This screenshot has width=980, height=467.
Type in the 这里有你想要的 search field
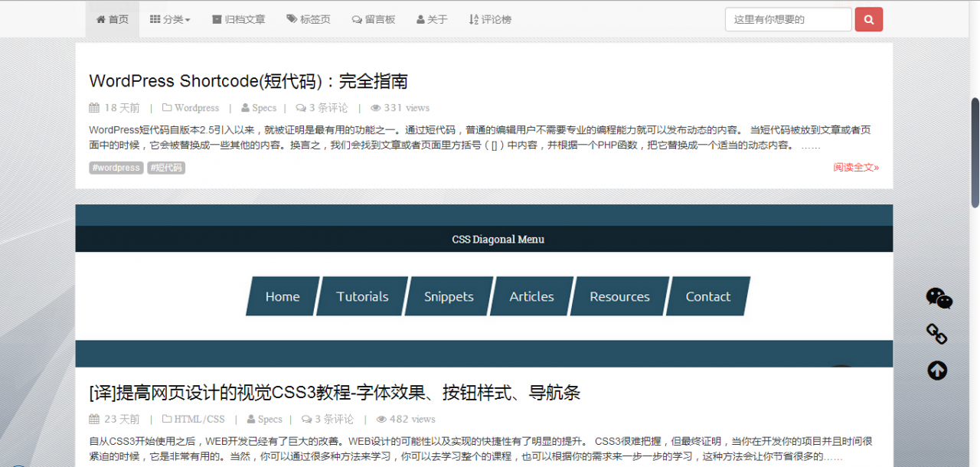(x=788, y=19)
